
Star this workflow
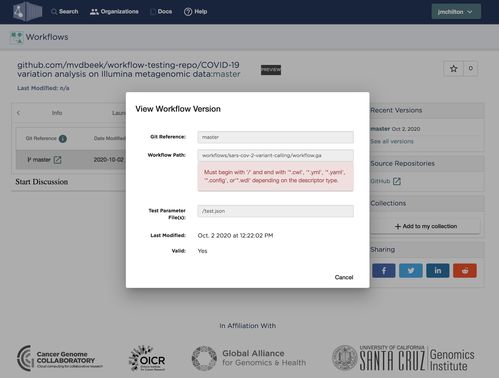[x=454, y=69]
